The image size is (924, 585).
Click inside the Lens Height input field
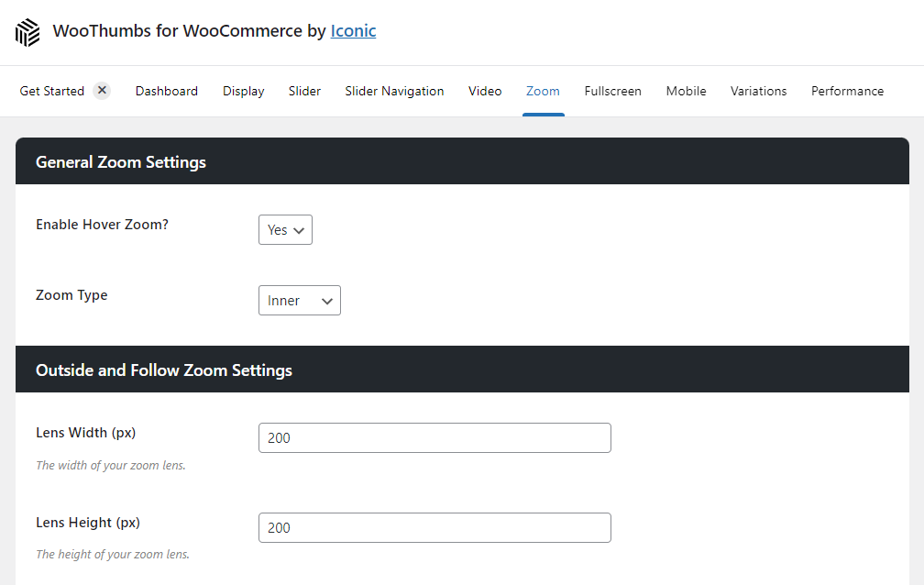[434, 527]
